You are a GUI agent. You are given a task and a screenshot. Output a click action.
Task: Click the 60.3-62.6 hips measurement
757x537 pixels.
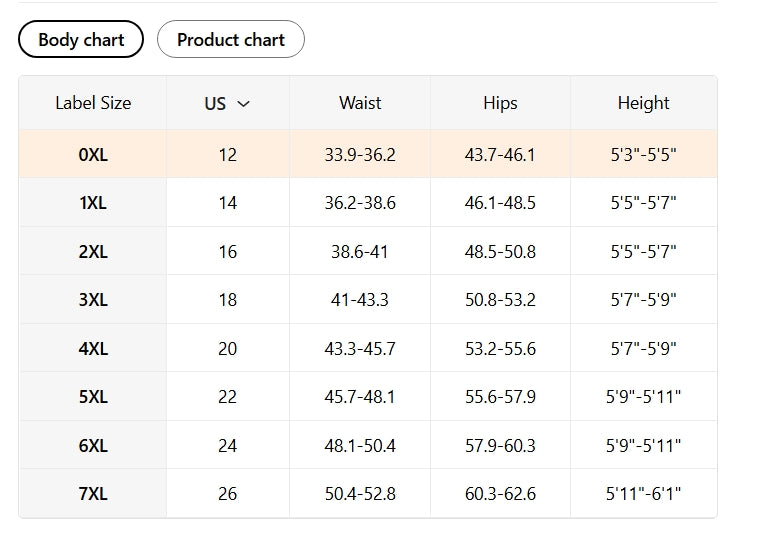click(500, 494)
